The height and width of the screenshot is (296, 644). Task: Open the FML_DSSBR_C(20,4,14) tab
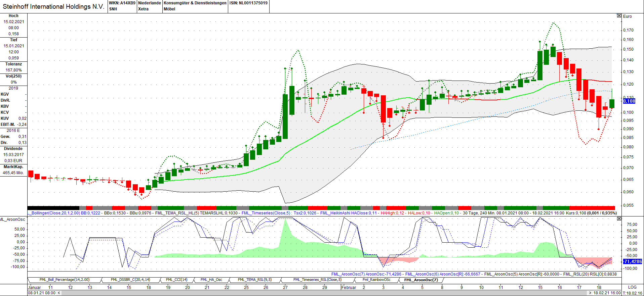point(130,280)
